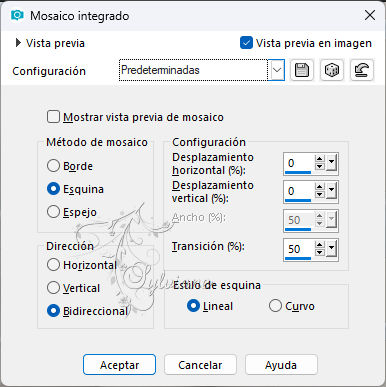Screen dimensions: 386x387
Task: Click the PaintShop Pro camera icon in title bar
Action: tap(17, 15)
